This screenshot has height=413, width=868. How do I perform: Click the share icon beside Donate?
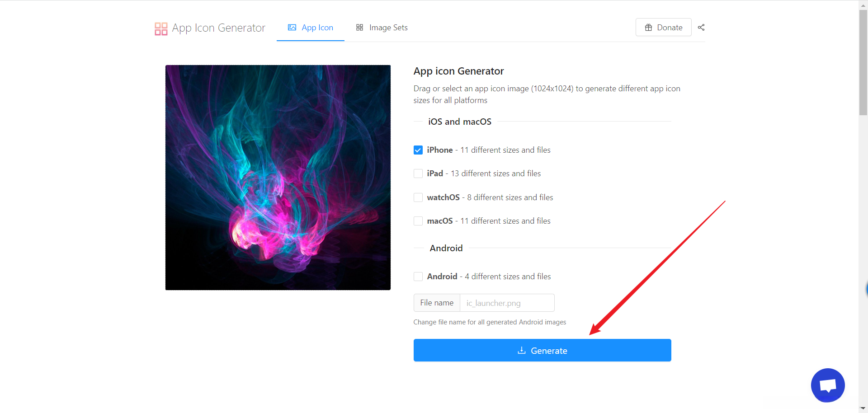[701, 28]
